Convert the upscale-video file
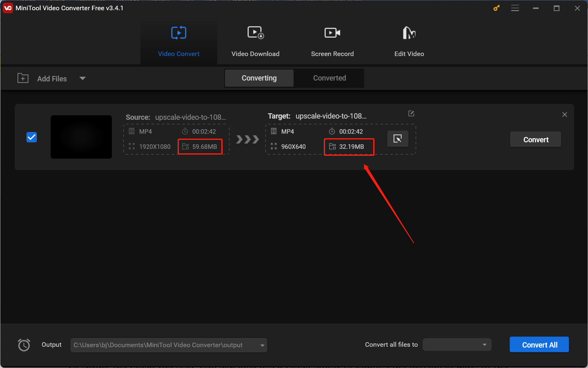The height and width of the screenshot is (368, 588). point(536,139)
